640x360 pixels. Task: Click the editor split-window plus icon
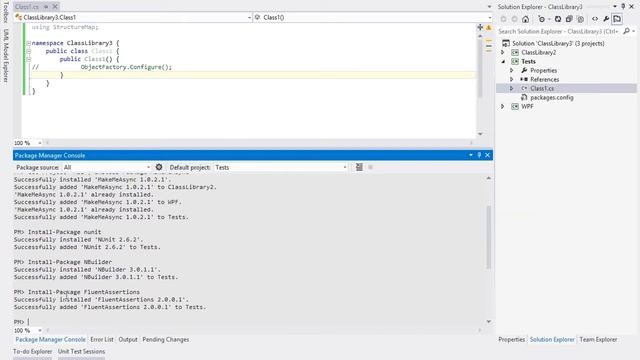tap(480, 27)
